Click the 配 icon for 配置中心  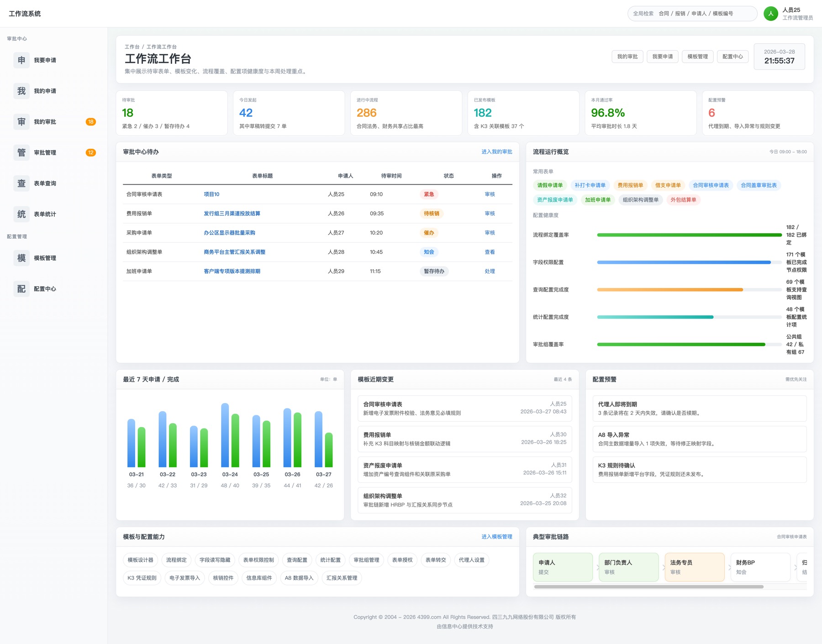pos(21,289)
